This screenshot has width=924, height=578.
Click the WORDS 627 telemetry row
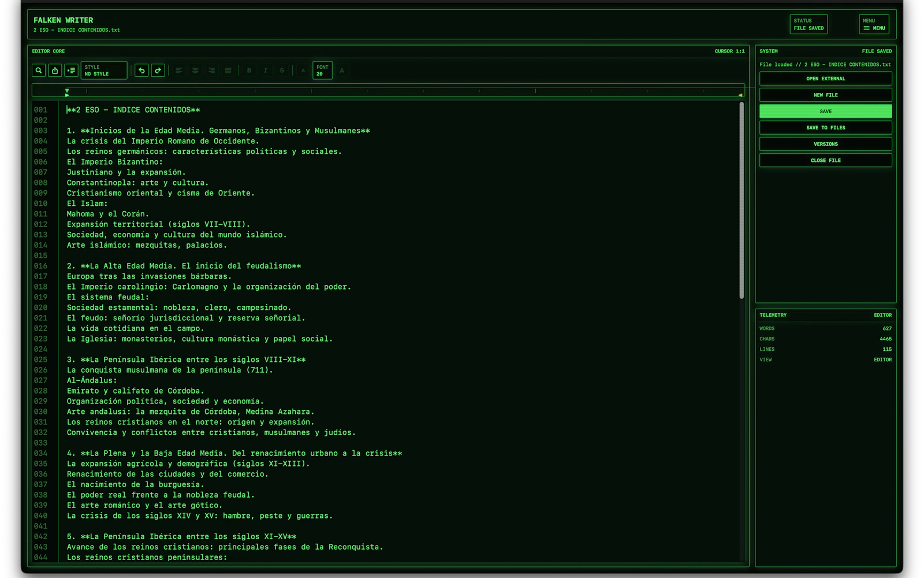pyautogui.click(x=825, y=328)
